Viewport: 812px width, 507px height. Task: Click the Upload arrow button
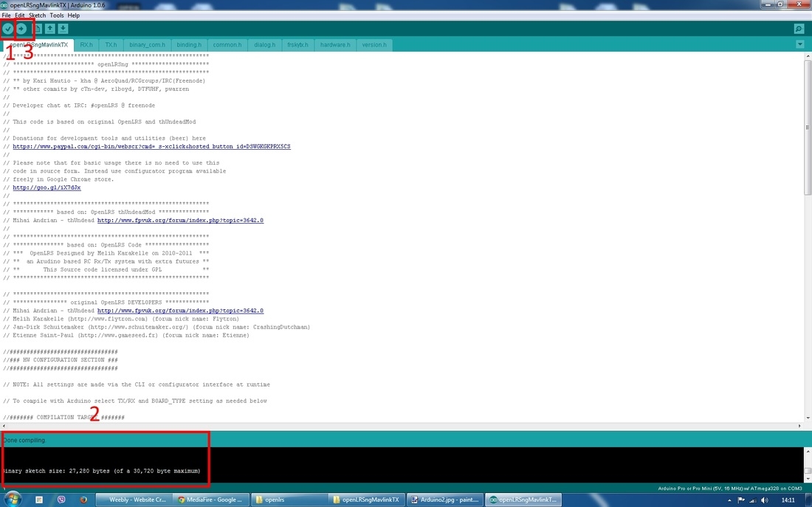[21, 29]
